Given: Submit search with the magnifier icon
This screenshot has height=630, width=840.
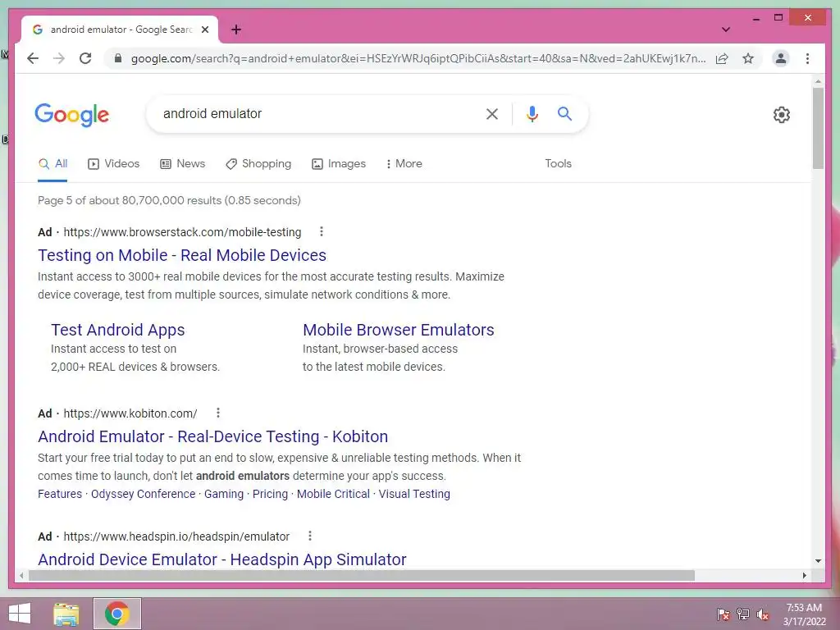Looking at the screenshot, I should [x=564, y=113].
